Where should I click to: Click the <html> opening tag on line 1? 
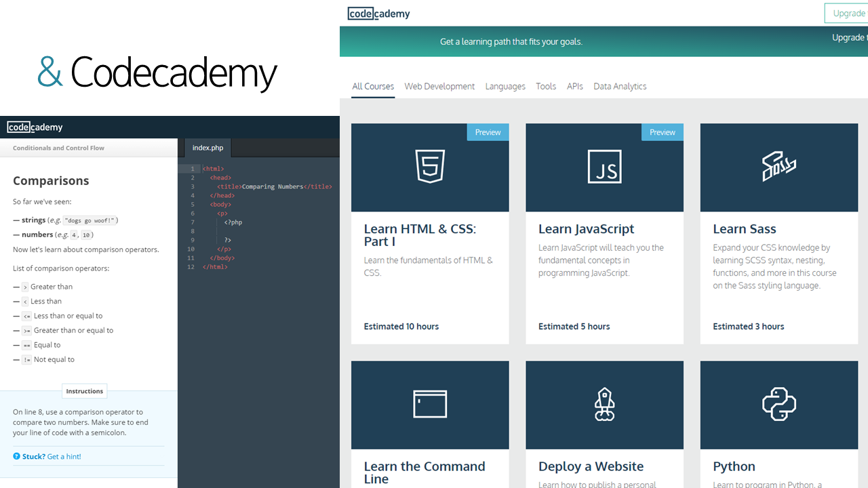pos(213,169)
